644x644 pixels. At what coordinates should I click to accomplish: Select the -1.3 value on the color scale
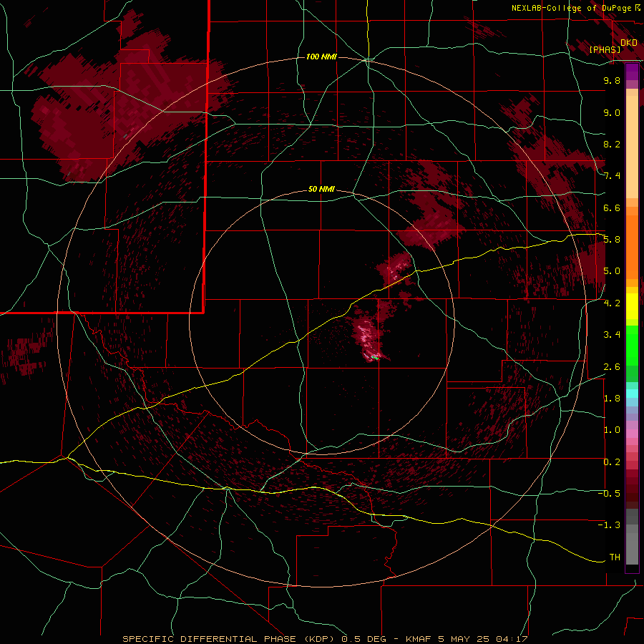point(609,525)
